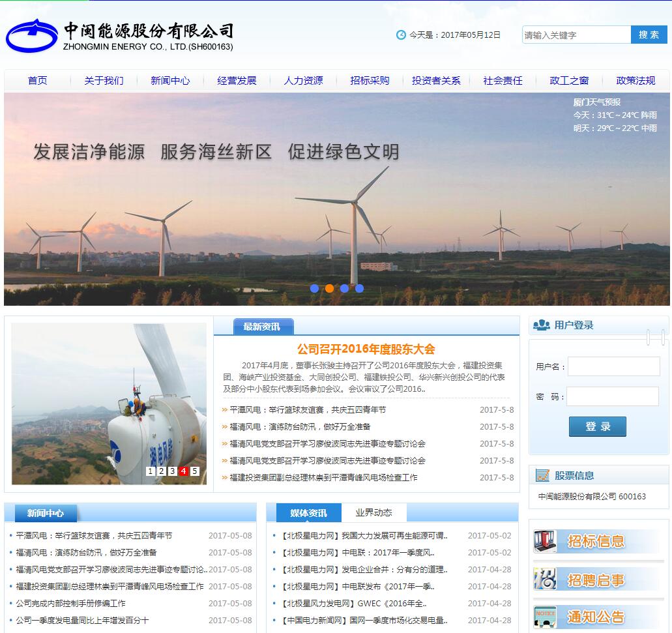
Task: Open 投资者关系 menu item
Action: click(x=436, y=81)
